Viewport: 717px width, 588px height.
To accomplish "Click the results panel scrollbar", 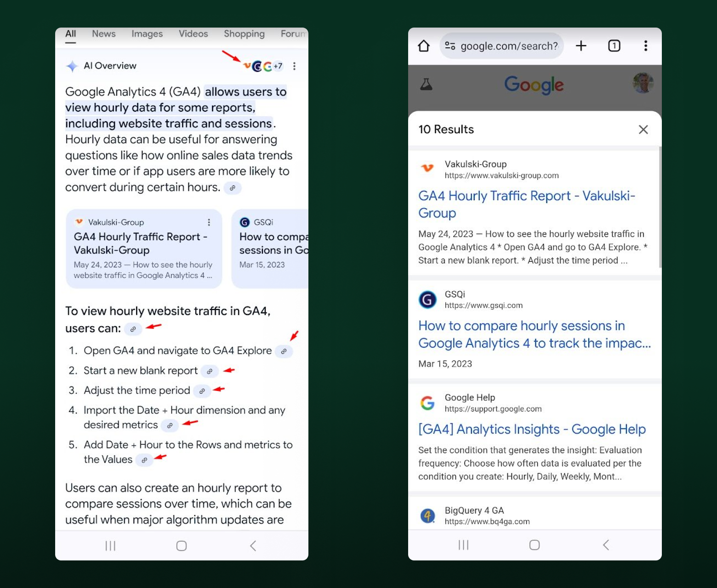I will 660,207.
